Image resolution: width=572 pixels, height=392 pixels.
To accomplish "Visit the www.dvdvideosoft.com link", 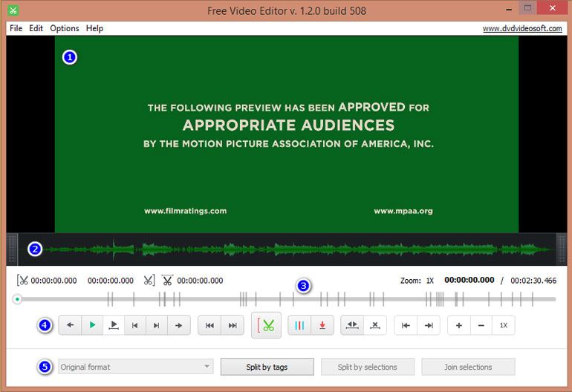I will click(x=522, y=28).
